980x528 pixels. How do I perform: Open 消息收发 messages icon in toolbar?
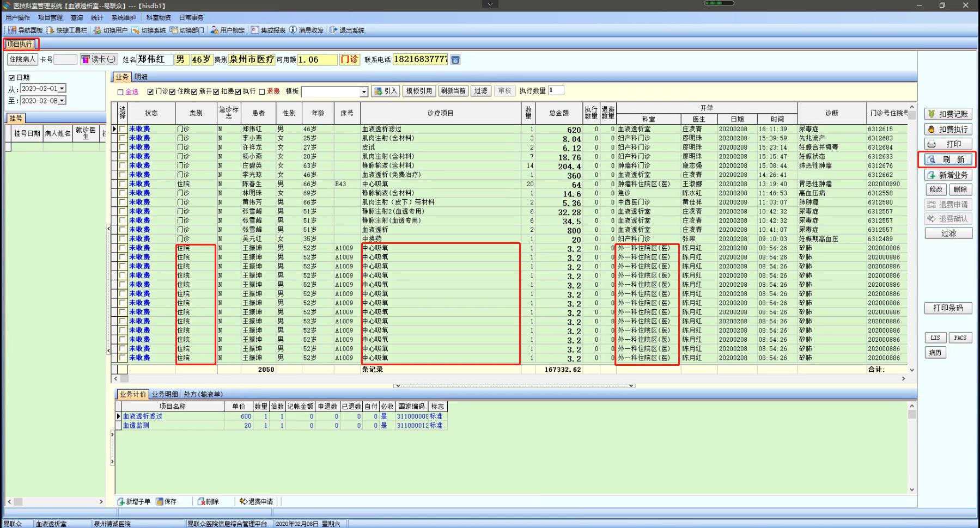293,30
